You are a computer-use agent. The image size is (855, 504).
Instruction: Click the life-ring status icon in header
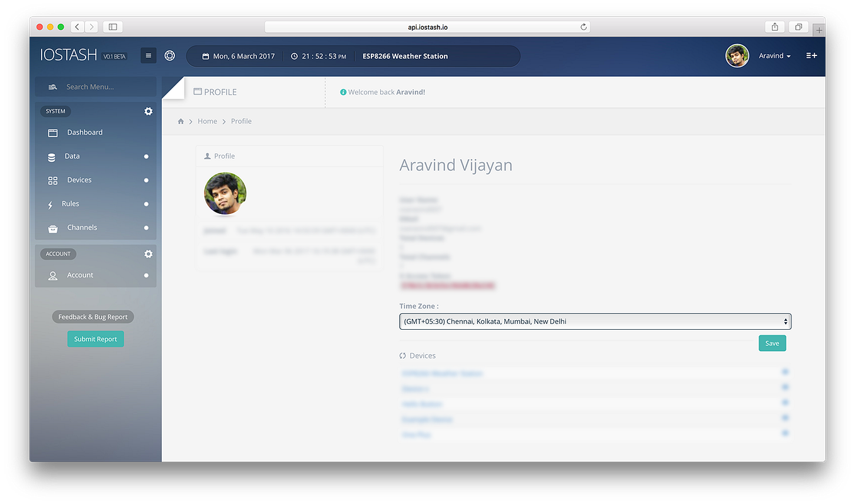169,55
